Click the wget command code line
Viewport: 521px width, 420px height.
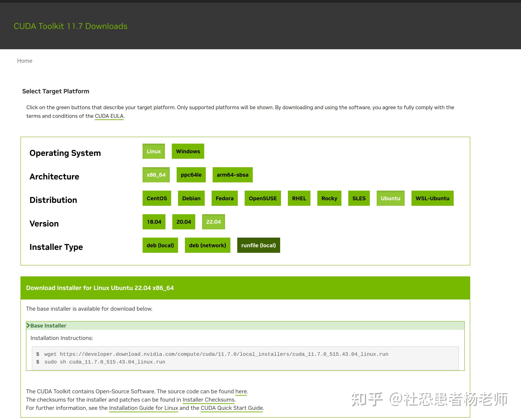pyautogui.click(x=216, y=354)
